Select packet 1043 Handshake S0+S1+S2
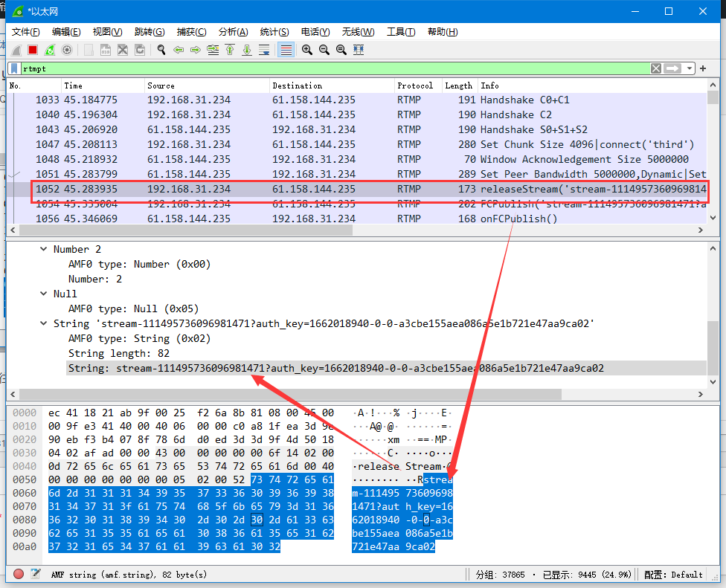Image resolution: width=726 pixels, height=588 pixels. coord(357,129)
